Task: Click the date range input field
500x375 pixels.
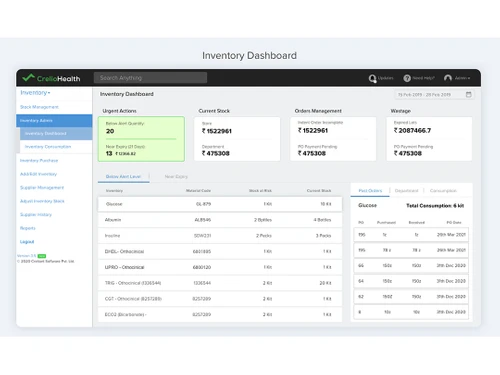Action: click(434, 95)
